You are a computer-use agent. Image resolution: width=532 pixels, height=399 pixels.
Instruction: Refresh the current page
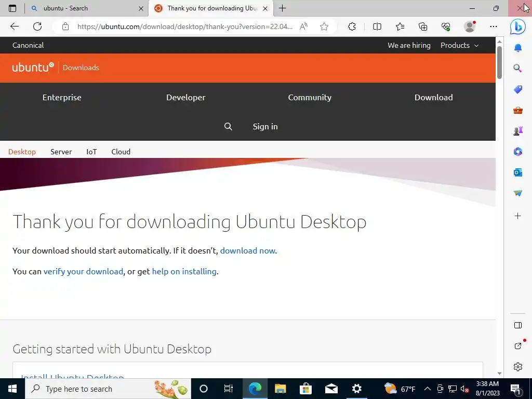37,26
